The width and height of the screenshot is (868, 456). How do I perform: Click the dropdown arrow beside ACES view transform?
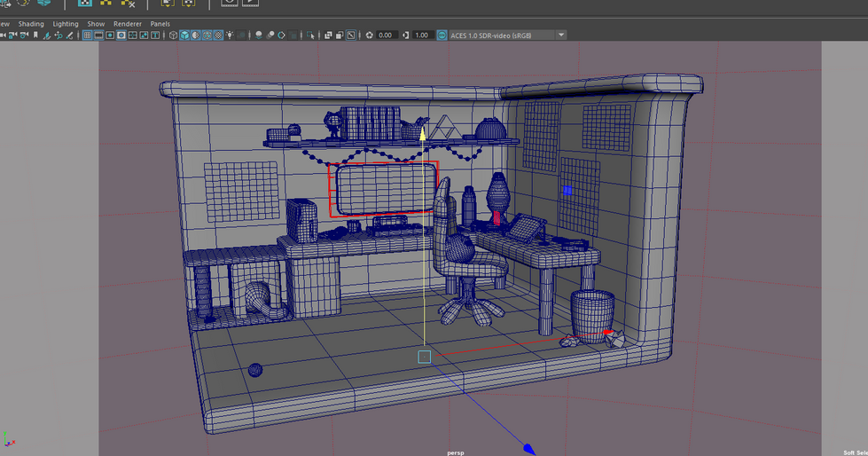(x=560, y=35)
